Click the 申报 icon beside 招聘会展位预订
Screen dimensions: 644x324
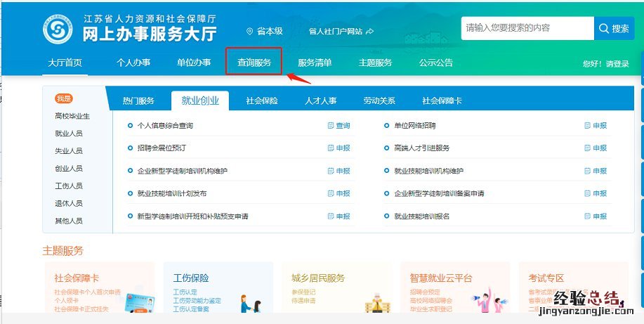click(331, 148)
